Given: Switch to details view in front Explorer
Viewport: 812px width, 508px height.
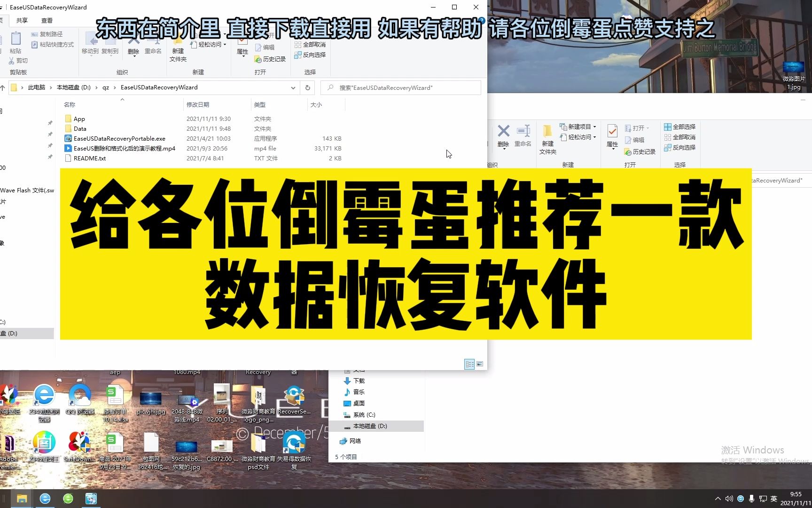Looking at the screenshot, I should coord(469,364).
